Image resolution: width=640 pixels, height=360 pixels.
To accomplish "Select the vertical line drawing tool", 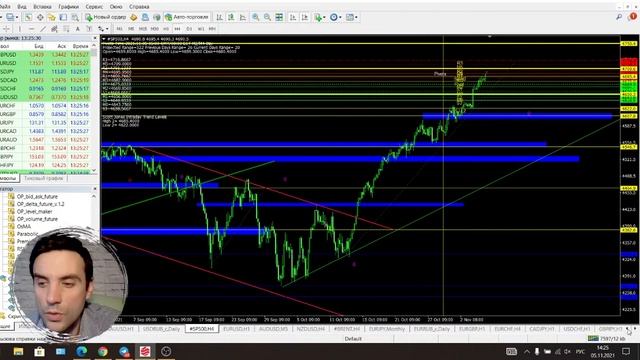I will click(20, 29).
